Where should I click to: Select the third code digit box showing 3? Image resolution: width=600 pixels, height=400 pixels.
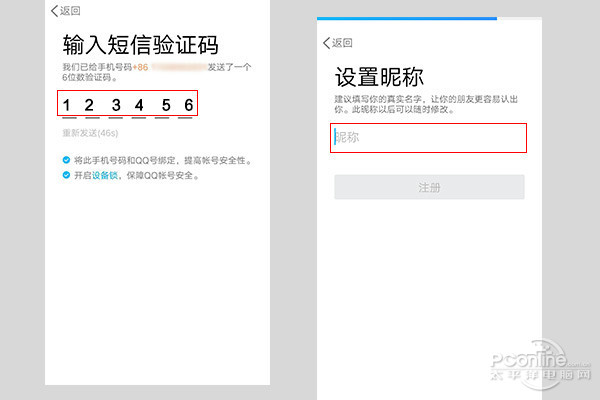point(115,104)
